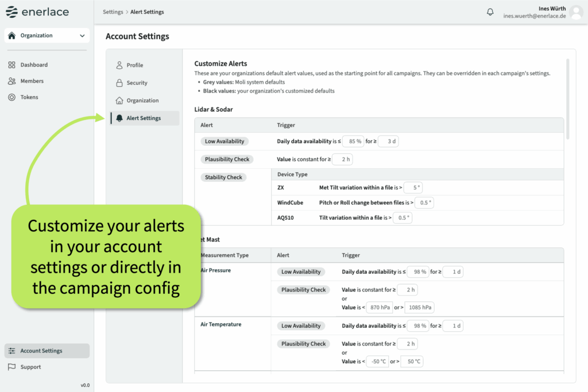Click the notification bell icon
588x392 pixels.
point(490,12)
